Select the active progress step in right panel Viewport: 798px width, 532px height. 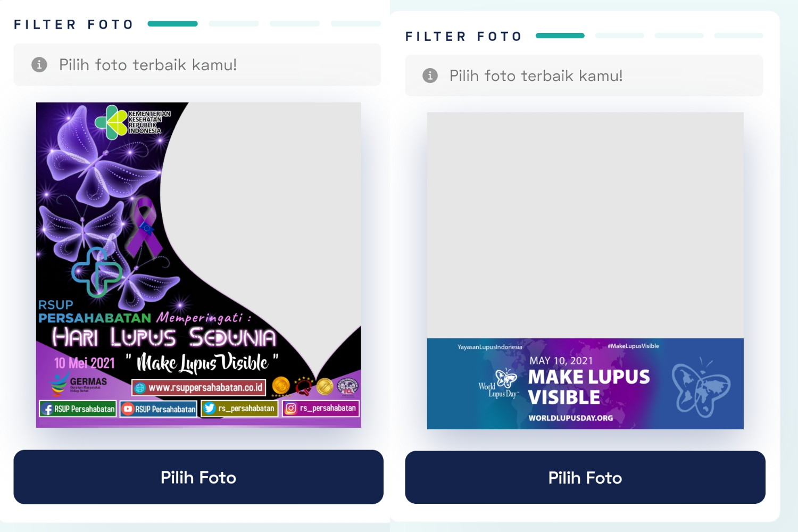(560, 36)
